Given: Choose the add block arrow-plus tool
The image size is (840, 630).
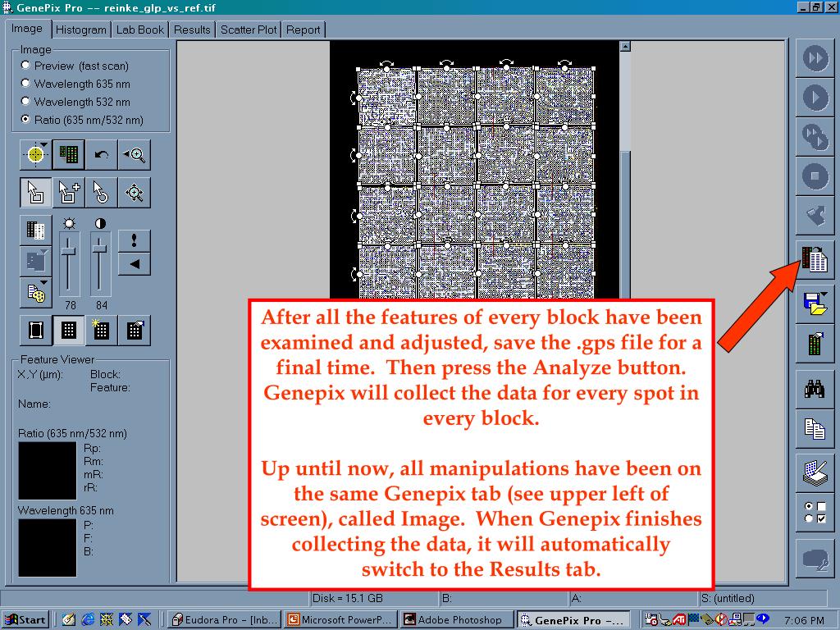Looking at the screenshot, I should point(69,192).
